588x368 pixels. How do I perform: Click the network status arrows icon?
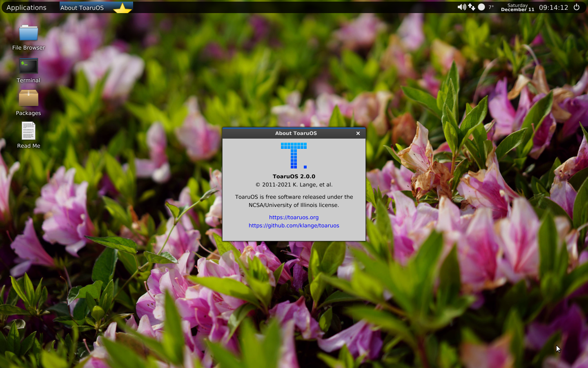472,7
